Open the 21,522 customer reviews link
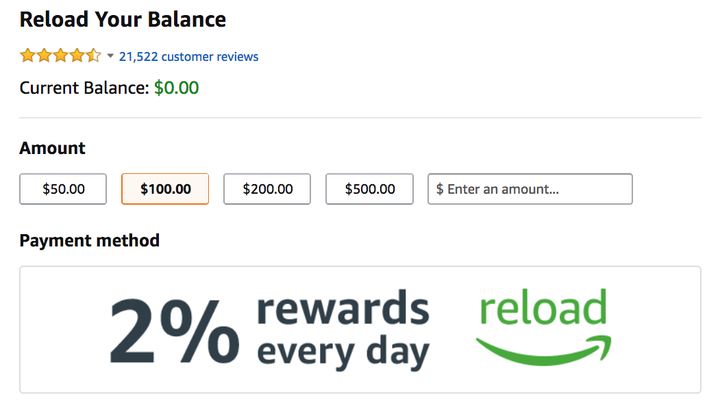 (x=189, y=56)
